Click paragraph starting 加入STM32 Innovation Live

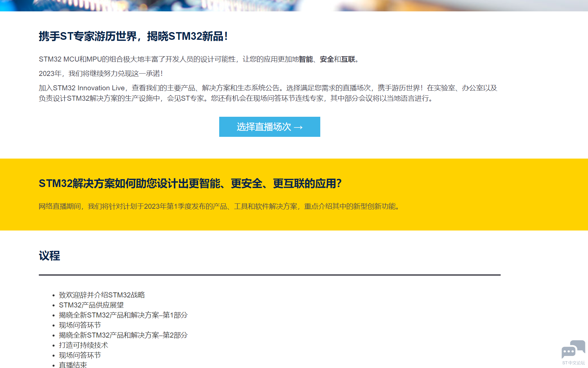click(x=268, y=93)
